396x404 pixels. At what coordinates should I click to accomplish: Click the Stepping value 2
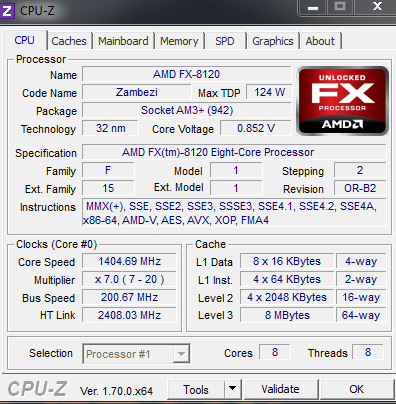360,170
